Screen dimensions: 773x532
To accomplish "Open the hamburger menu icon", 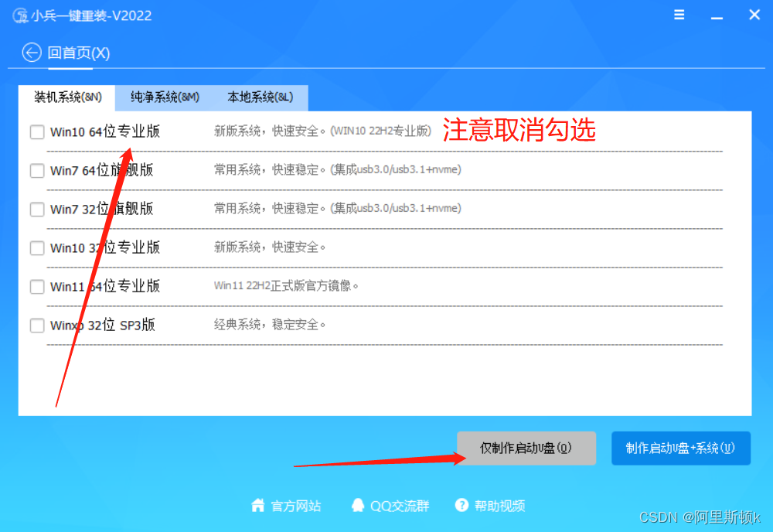I will pyautogui.click(x=679, y=15).
